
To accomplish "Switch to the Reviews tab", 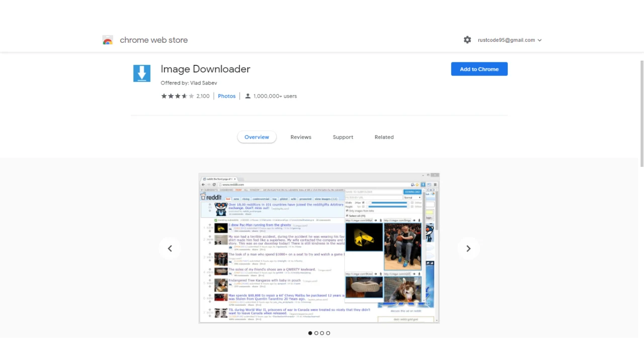I will (300, 137).
